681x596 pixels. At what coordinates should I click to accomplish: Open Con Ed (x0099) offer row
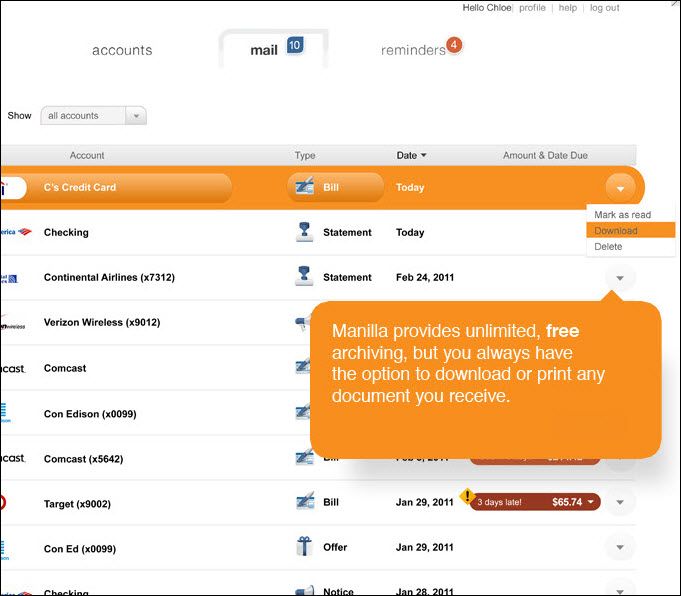click(x=318, y=548)
